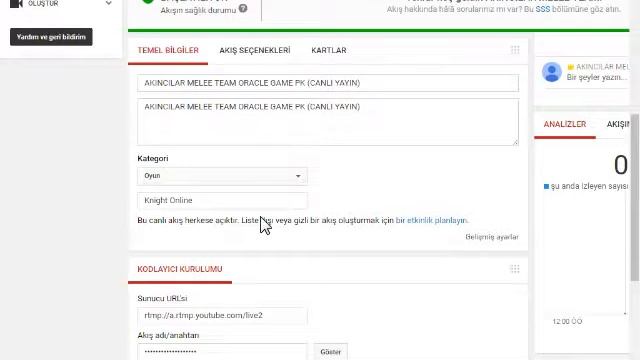This screenshot has width=640, height=360.
Task: Select the ANALİZLER tab
Action: click(564, 124)
